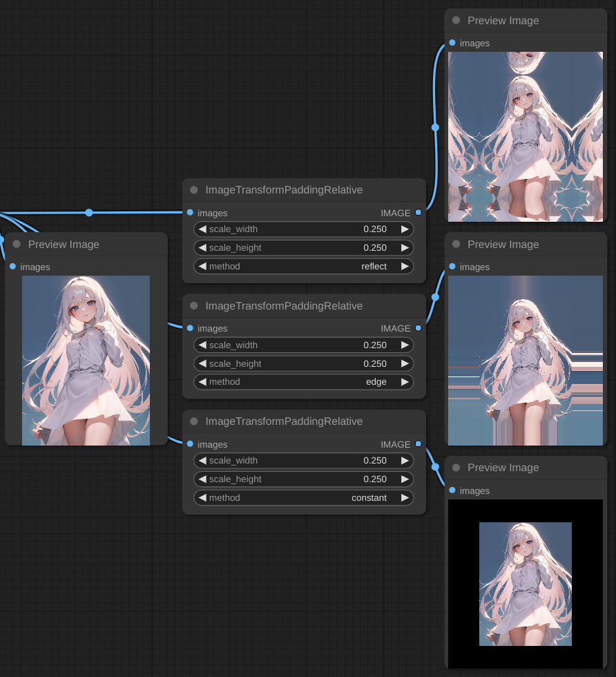This screenshot has height=677, width=616.
Task: Collapse the ImageTransformPaddingRelative node using constant method
Action: (x=194, y=421)
